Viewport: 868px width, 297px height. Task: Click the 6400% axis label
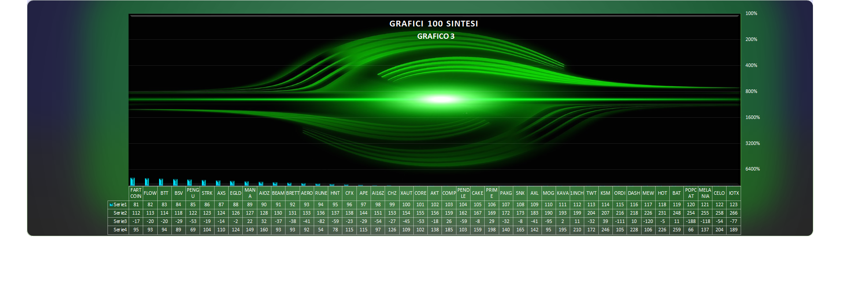[x=753, y=169]
